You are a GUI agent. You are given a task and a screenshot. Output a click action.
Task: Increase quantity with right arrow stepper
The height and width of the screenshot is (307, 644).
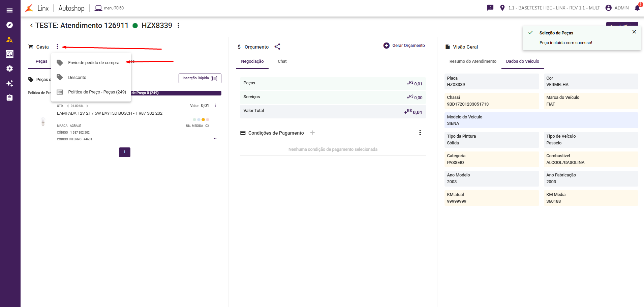pyautogui.click(x=87, y=106)
